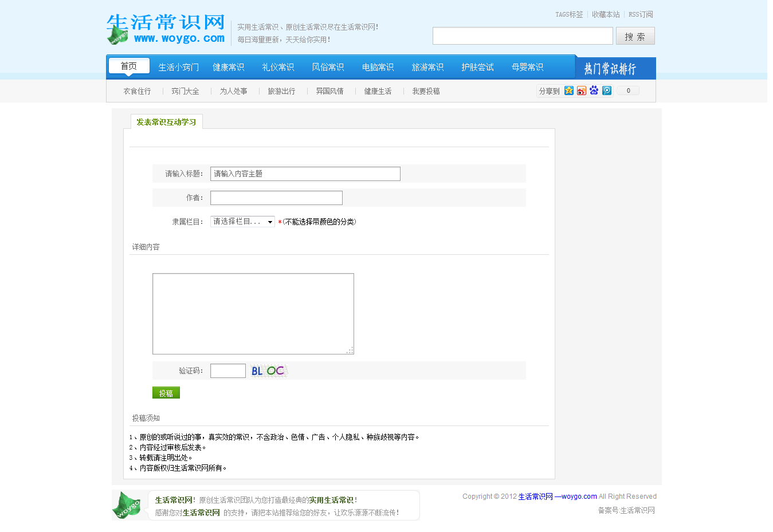Click the 收藏本站 bookmark link
The height and width of the screenshot is (532, 773).
pyautogui.click(x=606, y=14)
